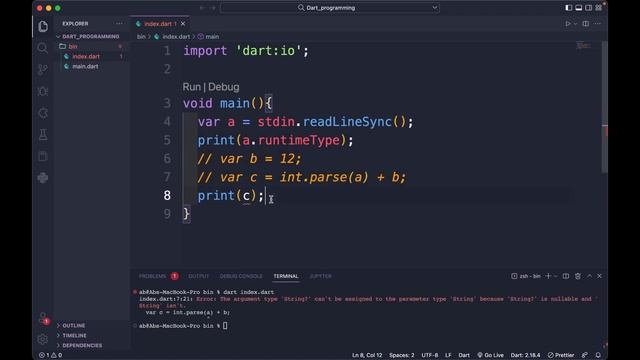Click the editor vertical scrollbar

(605, 106)
